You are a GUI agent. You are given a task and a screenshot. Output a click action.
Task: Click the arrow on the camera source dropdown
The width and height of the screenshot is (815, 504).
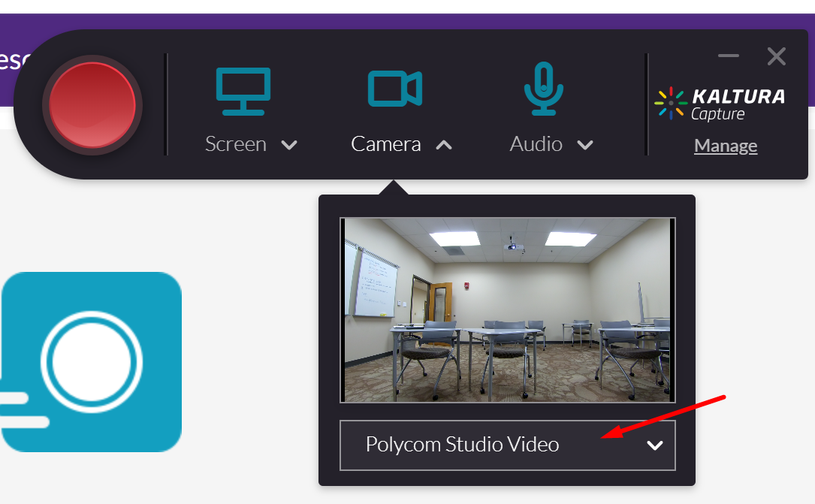pyautogui.click(x=655, y=445)
